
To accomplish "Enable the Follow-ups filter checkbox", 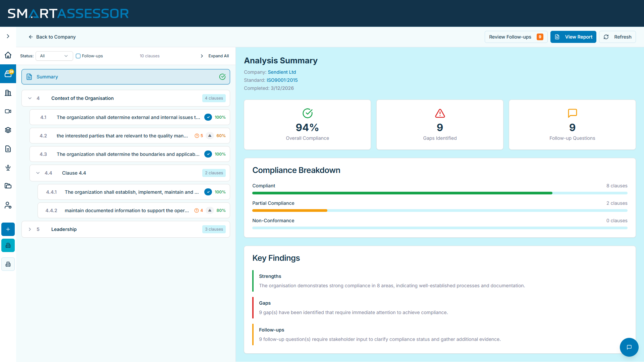I will click(x=78, y=56).
